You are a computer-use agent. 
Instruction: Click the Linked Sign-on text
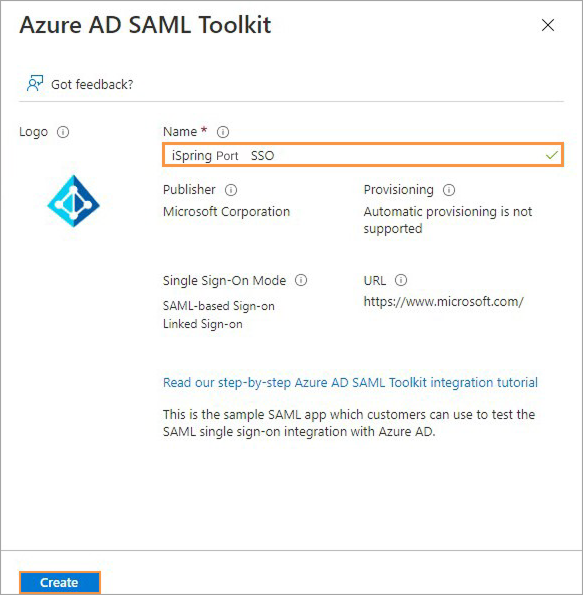coord(203,324)
